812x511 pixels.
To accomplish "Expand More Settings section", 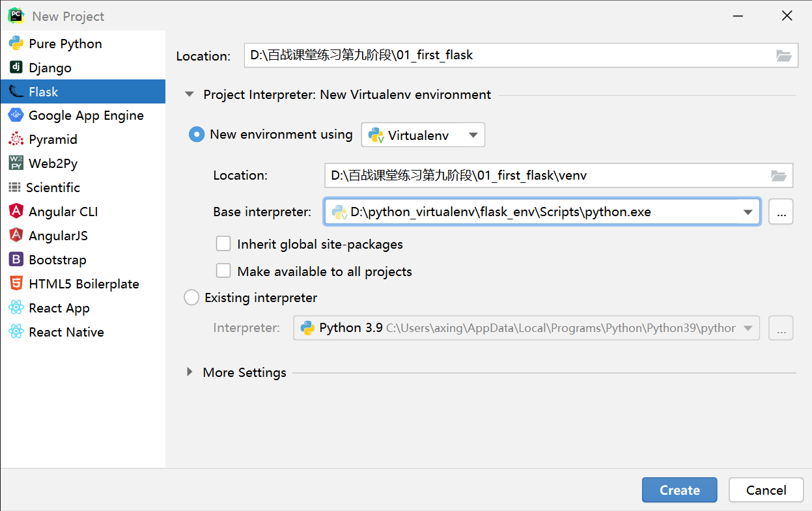I will (189, 372).
